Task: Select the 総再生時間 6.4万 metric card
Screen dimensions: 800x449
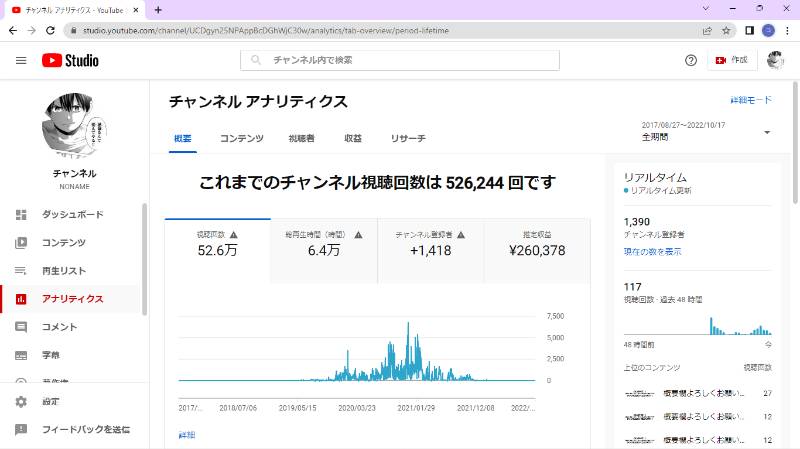Action: [324, 250]
